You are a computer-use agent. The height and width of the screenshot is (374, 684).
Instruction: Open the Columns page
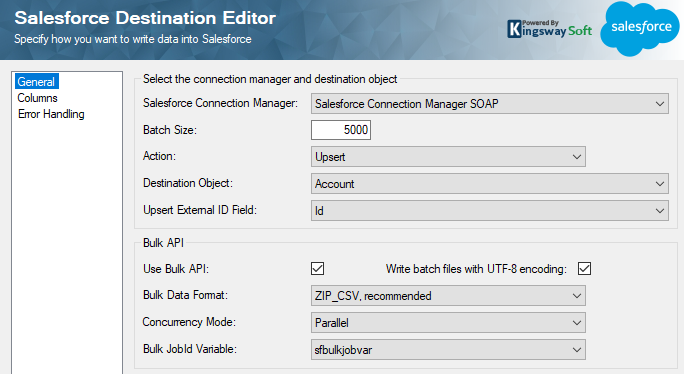38,98
